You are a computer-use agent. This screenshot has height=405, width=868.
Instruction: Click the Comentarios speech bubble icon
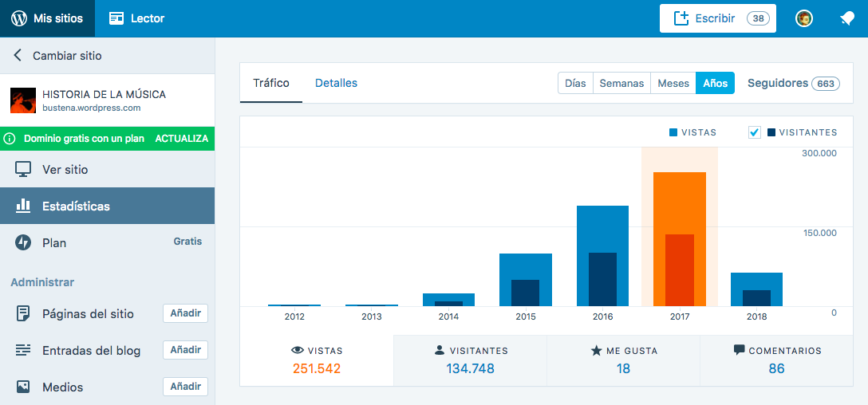[x=739, y=350]
